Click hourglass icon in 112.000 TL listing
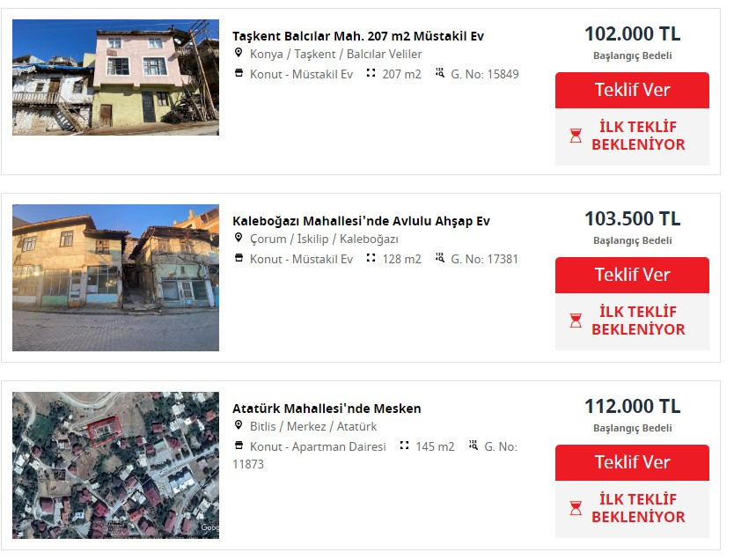The height and width of the screenshot is (560, 734). (x=576, y=508)
